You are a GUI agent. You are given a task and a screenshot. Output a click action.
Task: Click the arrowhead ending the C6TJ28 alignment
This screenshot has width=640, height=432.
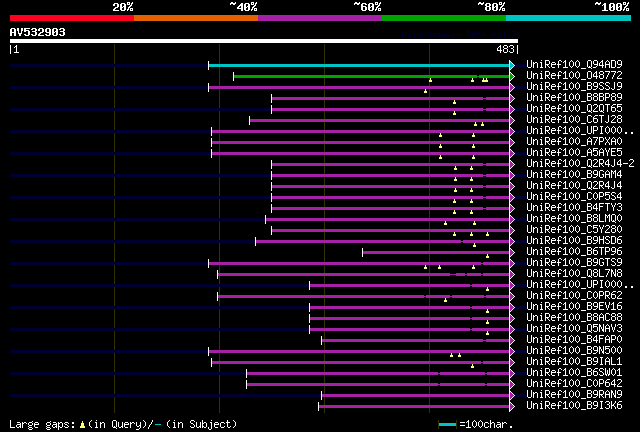512,120
